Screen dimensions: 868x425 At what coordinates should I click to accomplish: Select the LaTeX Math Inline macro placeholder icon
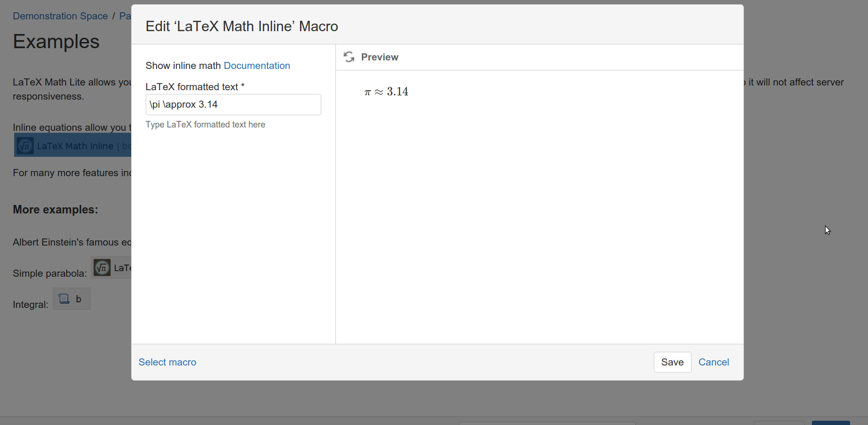[25, 146]
